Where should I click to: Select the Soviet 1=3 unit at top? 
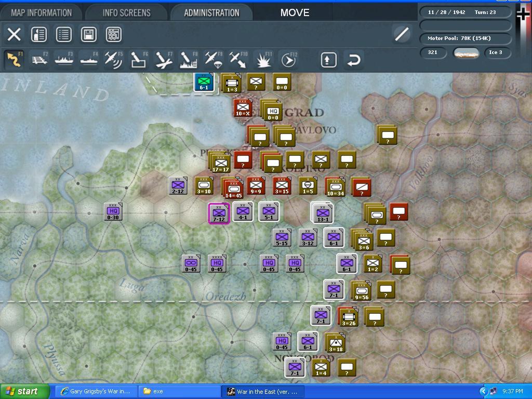coord(231,83)
